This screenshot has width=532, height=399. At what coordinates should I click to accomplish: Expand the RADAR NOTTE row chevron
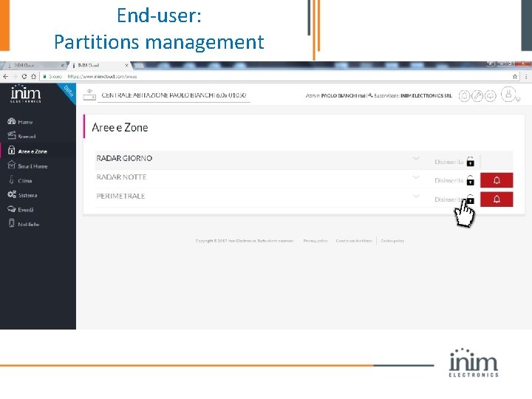click(416, 177)
